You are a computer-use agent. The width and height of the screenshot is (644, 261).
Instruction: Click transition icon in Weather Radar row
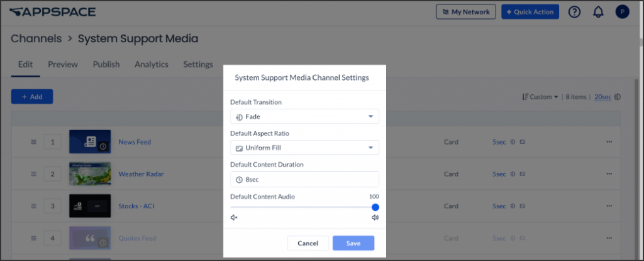click(513, 174)
